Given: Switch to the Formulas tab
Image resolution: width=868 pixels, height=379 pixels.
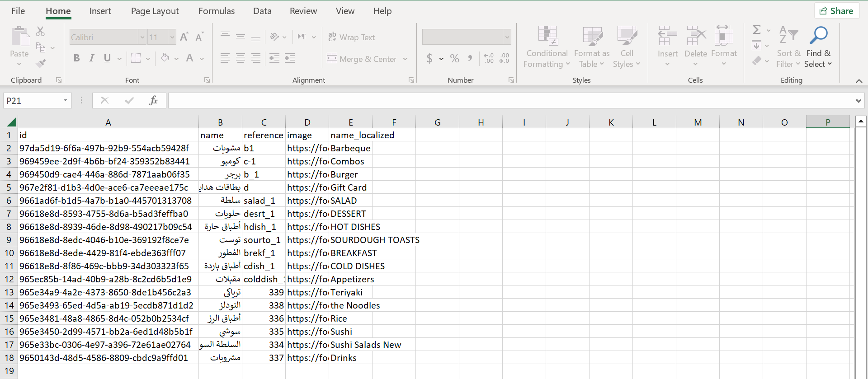Looking at the screenshot, I should pos(216,11).
